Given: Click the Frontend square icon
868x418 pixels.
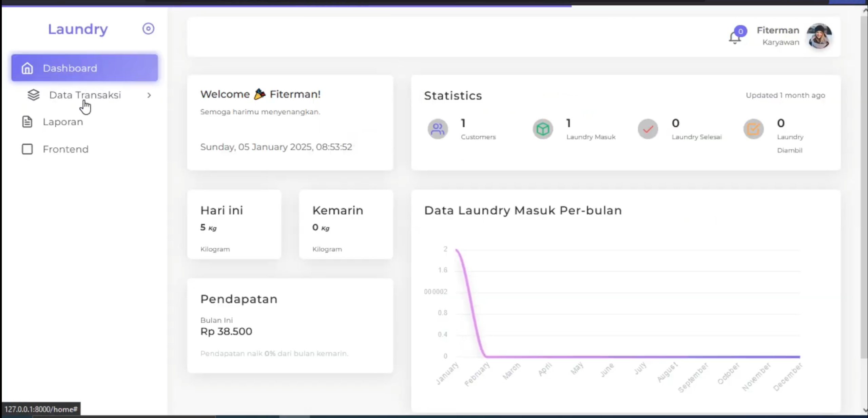Looking at the screenshot, I should pos(27,149).
